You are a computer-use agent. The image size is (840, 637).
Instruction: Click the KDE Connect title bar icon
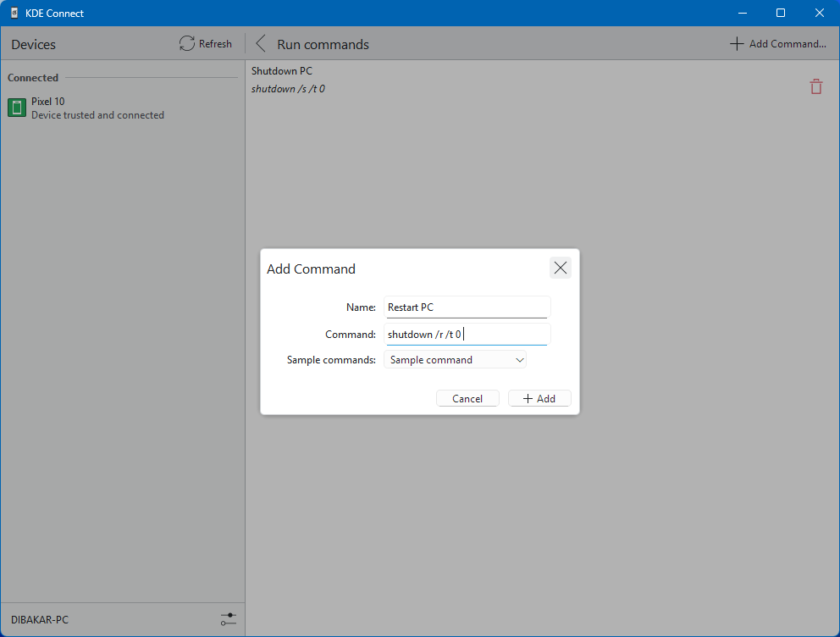tap(14, 13)
